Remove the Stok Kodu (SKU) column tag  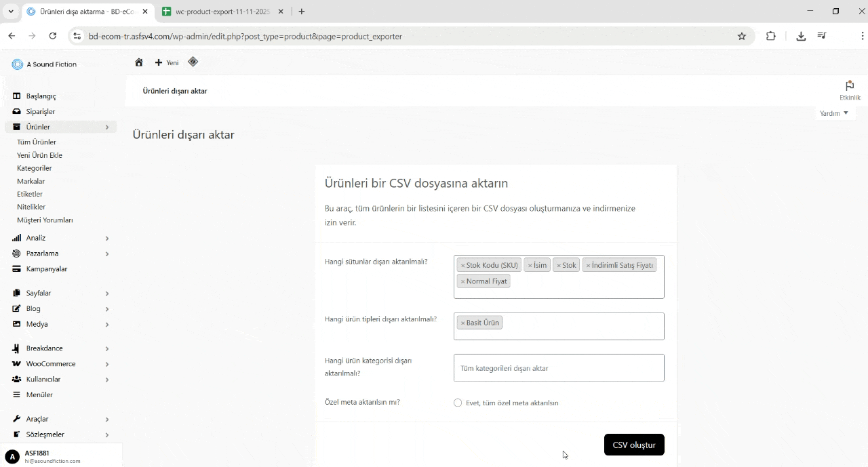coord(462,266)
